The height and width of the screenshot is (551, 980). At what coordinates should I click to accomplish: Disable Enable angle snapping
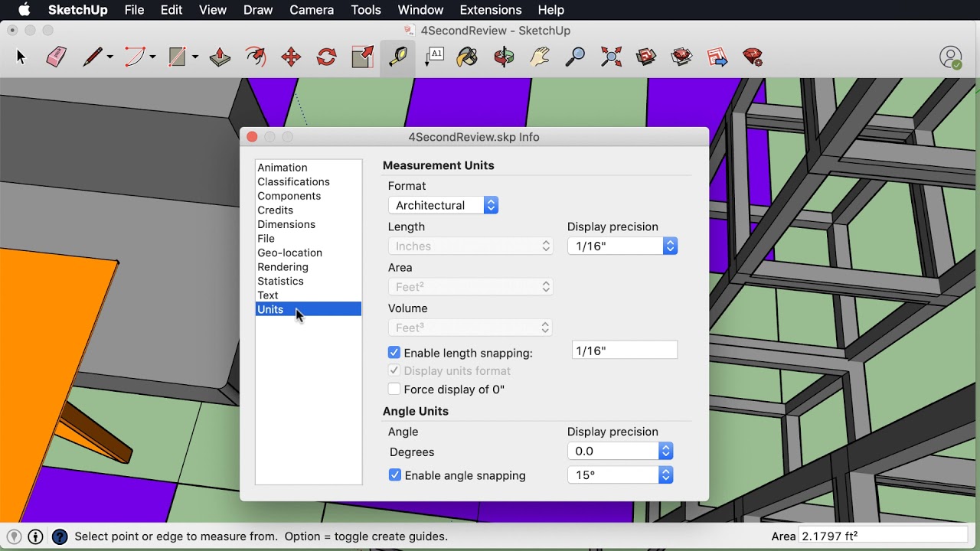click(x=395, y=475)
